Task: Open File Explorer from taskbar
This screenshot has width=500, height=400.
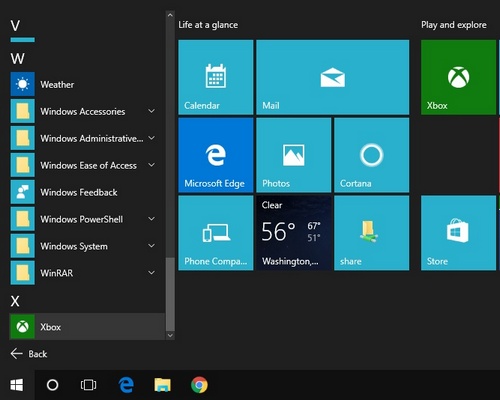Action: (x=162, y=385)
